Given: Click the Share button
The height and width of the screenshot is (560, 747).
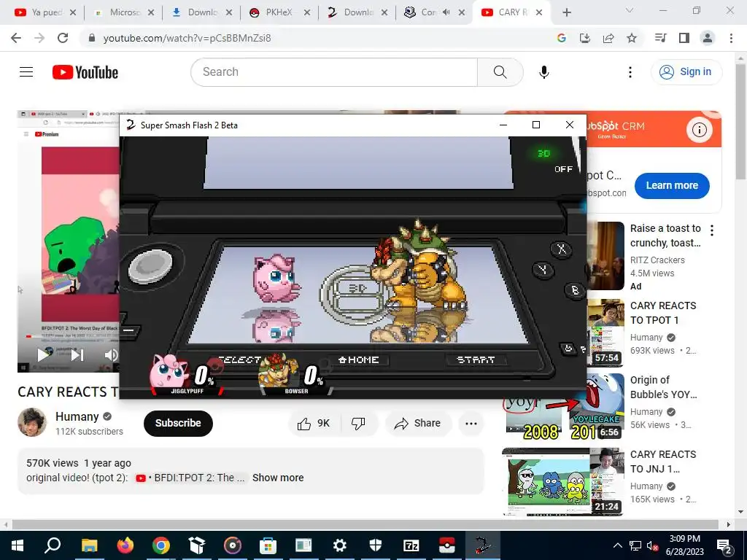Looking at the screenshot, I should coord(418,424).
